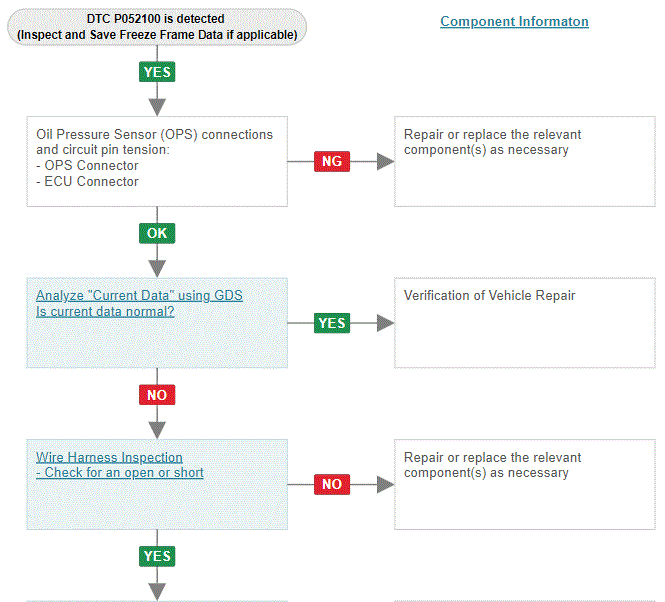Image resolution: width=665 pixels, height=602 pixels.
Task: Click the arrowhead entering the OPS connections box
Action: point(157,107)
